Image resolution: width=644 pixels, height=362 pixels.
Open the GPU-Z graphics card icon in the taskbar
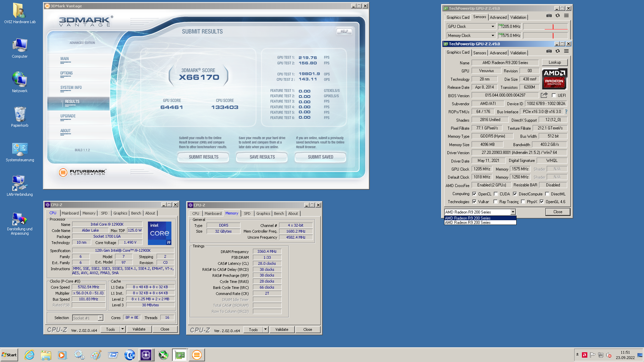pyautogui.click(x=179, y=355)
